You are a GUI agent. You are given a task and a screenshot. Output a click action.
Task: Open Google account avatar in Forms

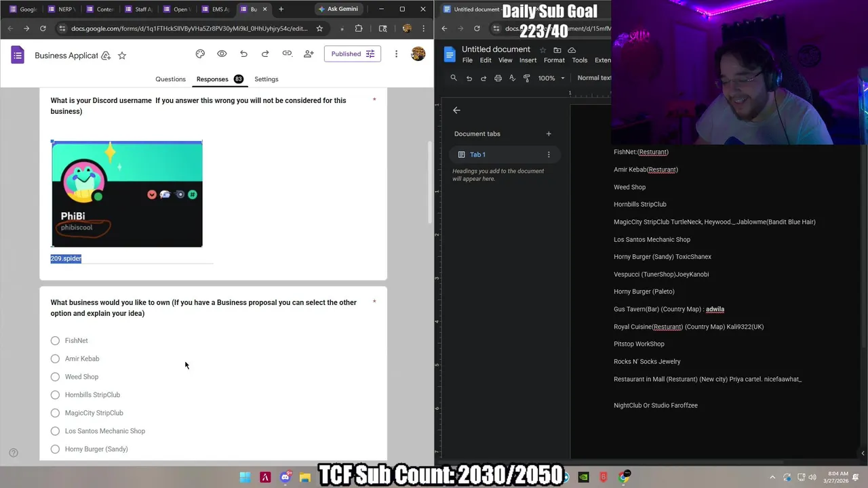click(418, 54)
